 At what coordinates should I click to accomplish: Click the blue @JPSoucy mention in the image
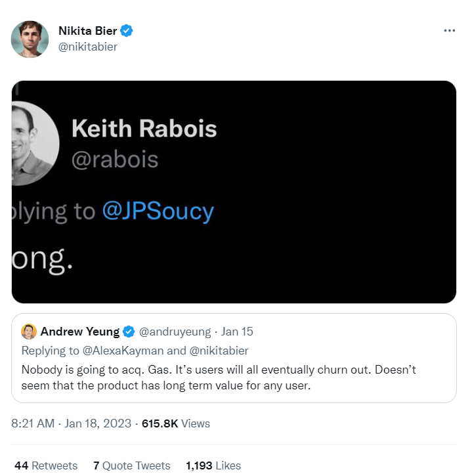[158, 211]
